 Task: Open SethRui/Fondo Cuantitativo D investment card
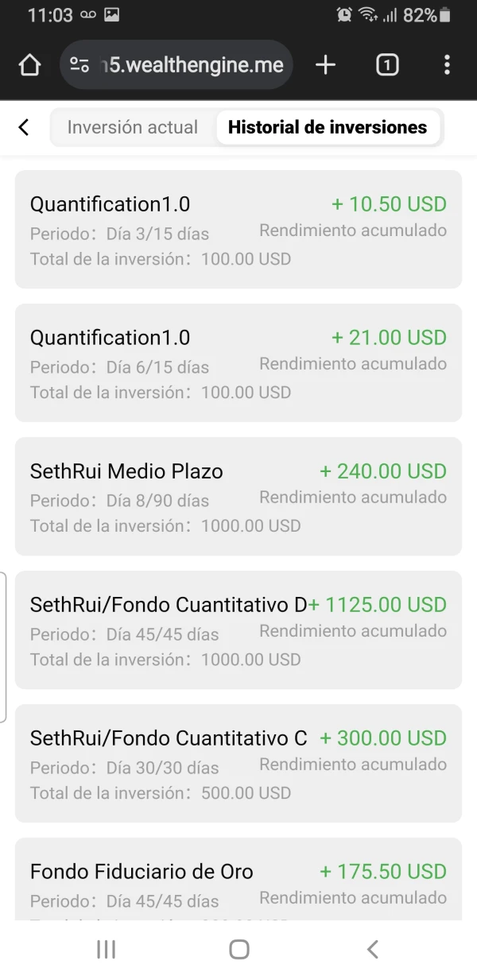238,630
